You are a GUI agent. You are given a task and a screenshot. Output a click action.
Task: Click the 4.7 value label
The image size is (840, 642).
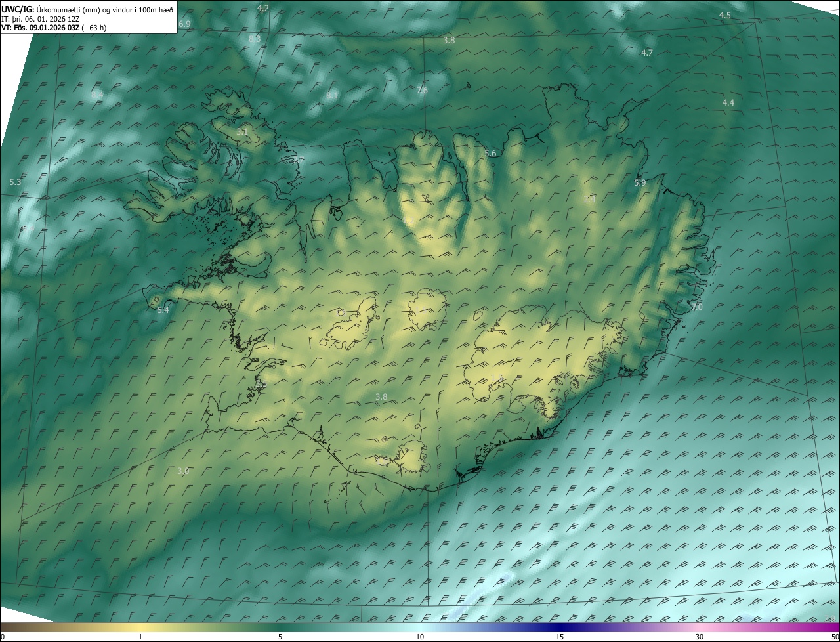tap(647, 53)
